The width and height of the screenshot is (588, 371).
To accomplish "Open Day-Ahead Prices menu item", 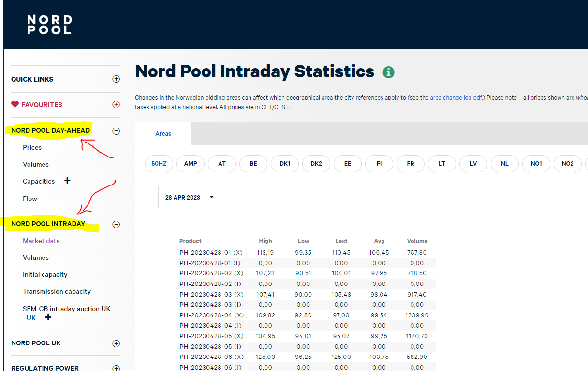I will pyautogui.click(x=32, y=148).
